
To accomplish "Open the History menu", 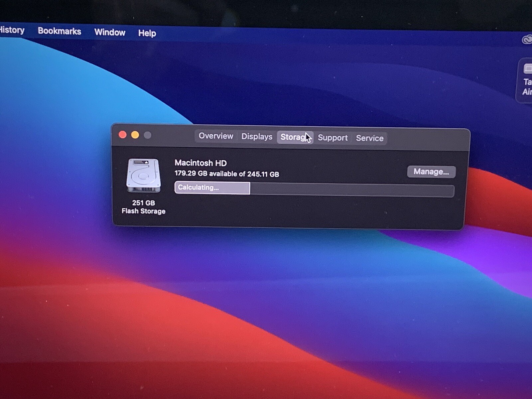I will (12, 30).
